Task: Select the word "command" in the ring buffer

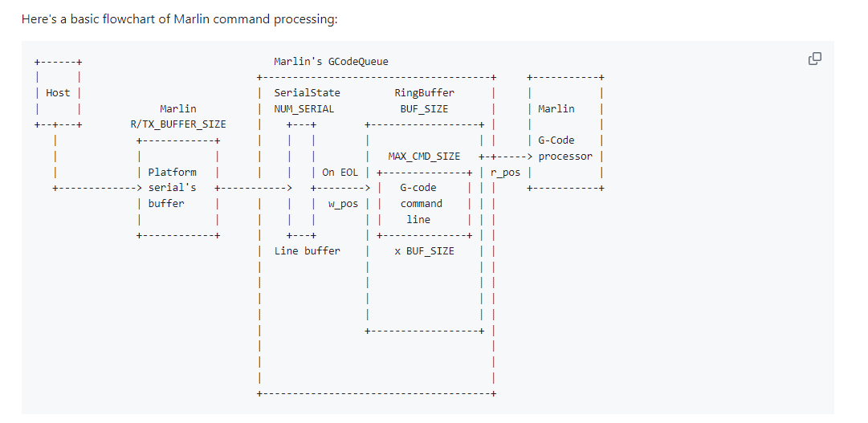Action: click(x=422, y=203)
